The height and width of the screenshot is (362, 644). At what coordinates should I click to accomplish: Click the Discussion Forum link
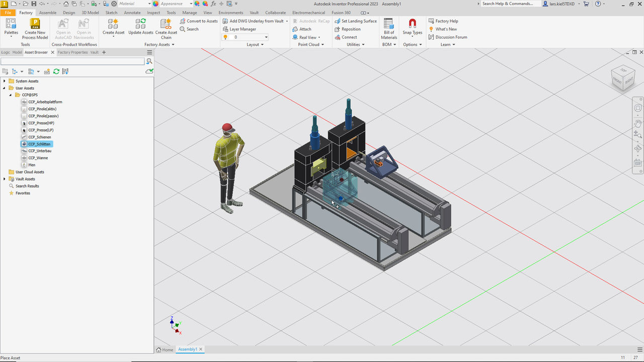point(451,37)
